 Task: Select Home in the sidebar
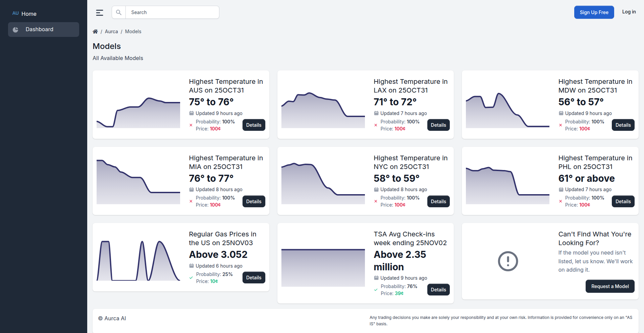[29, 14]
